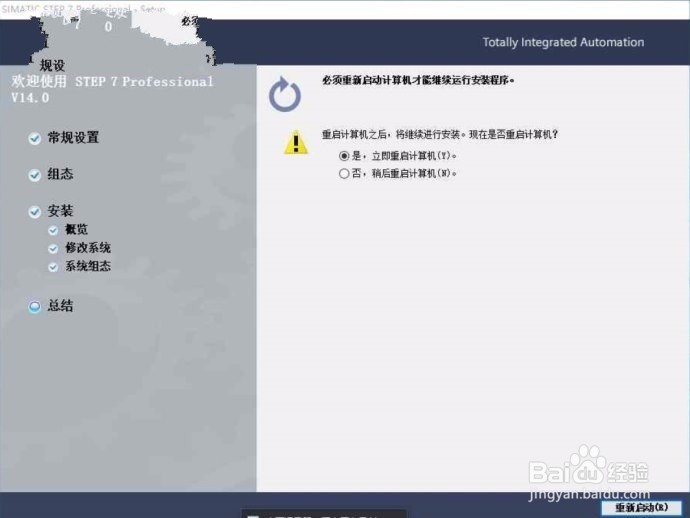690x518 pixels.
Task: Click the checkmark icon beside 安装
Action: [35, 212]
